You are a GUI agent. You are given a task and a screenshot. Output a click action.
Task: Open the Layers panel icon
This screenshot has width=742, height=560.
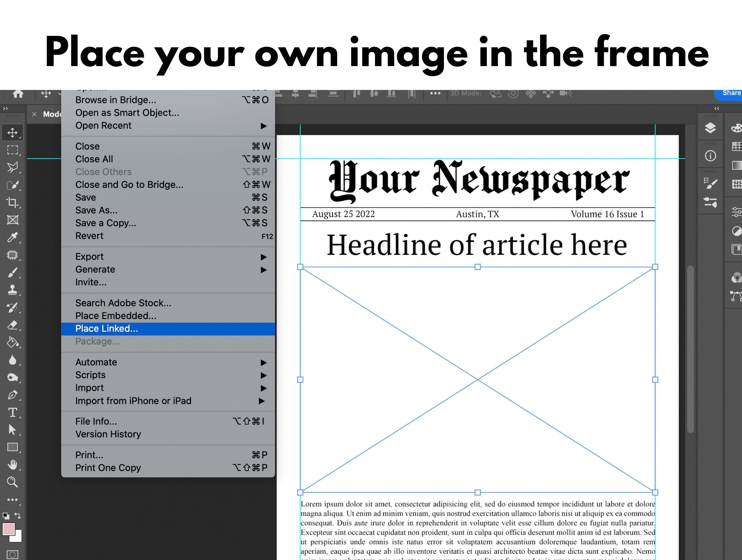(710, 128)
